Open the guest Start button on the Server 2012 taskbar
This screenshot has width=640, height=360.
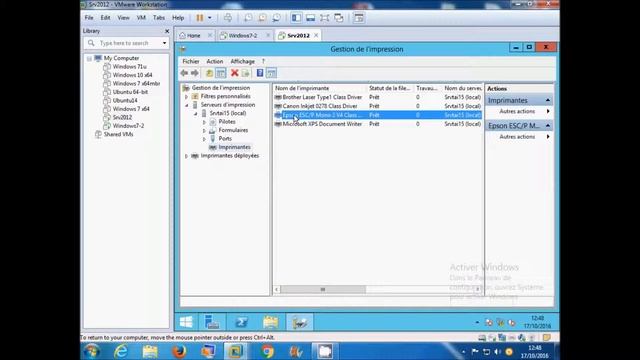point(186,322)
